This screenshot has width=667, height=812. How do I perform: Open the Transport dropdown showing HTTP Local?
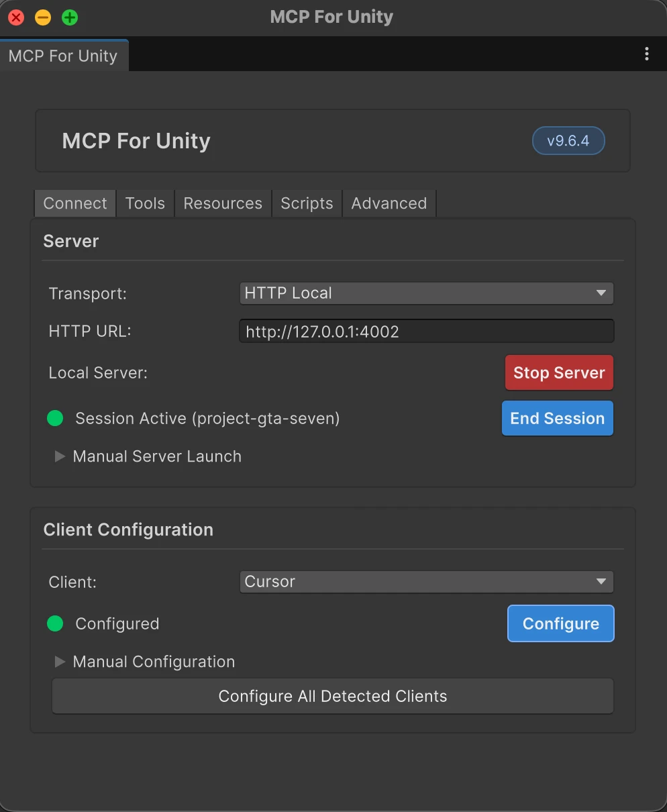[426, 293]
